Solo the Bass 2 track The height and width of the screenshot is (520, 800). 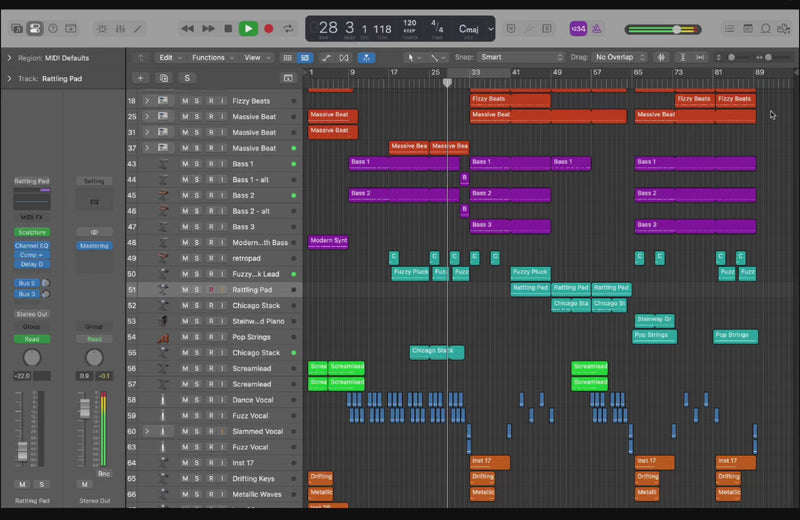click(197, 195)
